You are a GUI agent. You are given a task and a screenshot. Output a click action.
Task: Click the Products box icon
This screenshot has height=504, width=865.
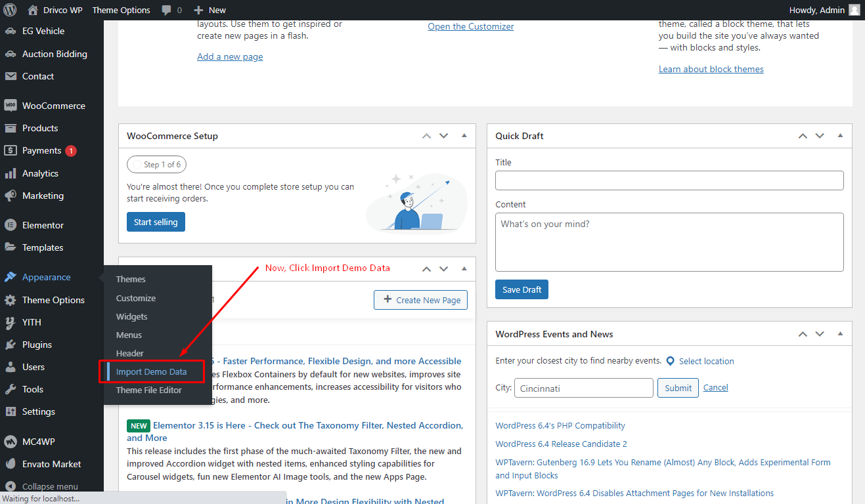(x=10, y=128)
